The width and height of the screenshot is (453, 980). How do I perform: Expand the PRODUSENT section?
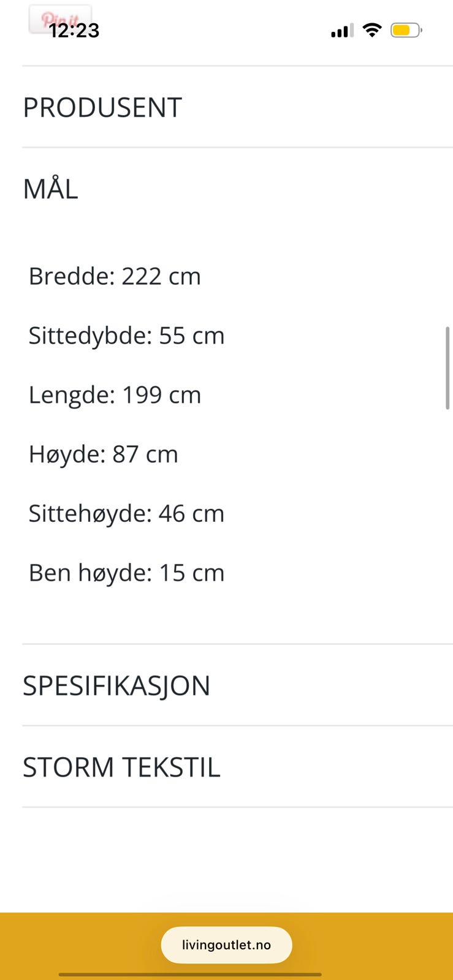pyautogui.click(x=102, y=107)
